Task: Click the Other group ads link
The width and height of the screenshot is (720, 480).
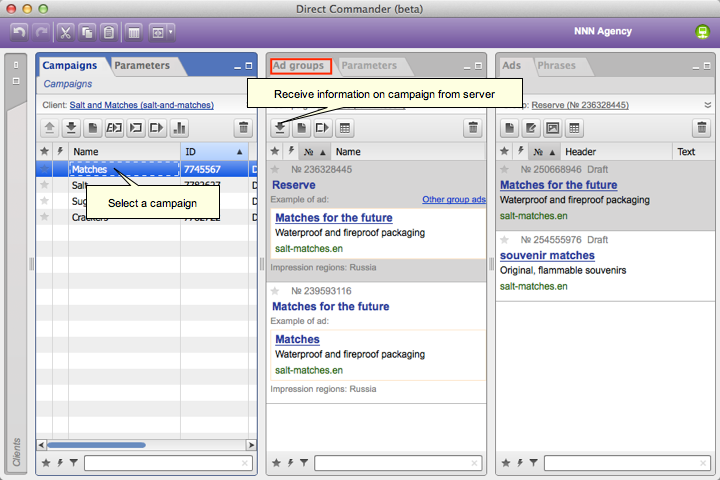Action: 454,199
